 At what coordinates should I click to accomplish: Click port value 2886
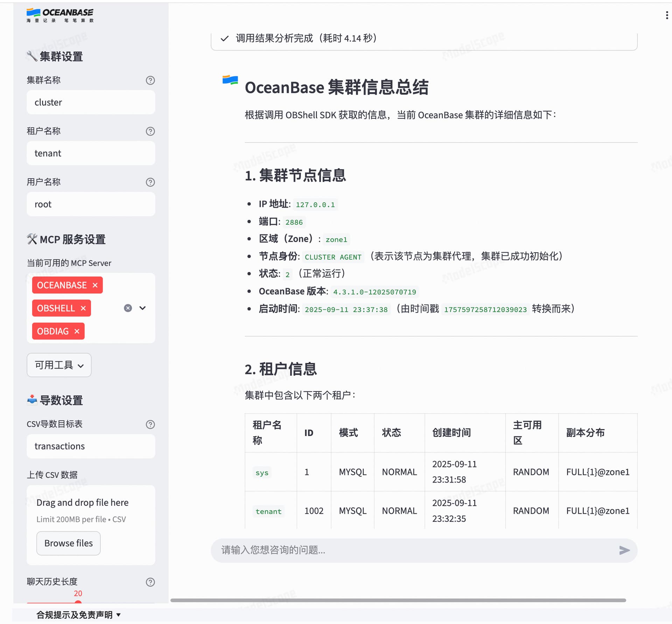click(x=294, y=222)
